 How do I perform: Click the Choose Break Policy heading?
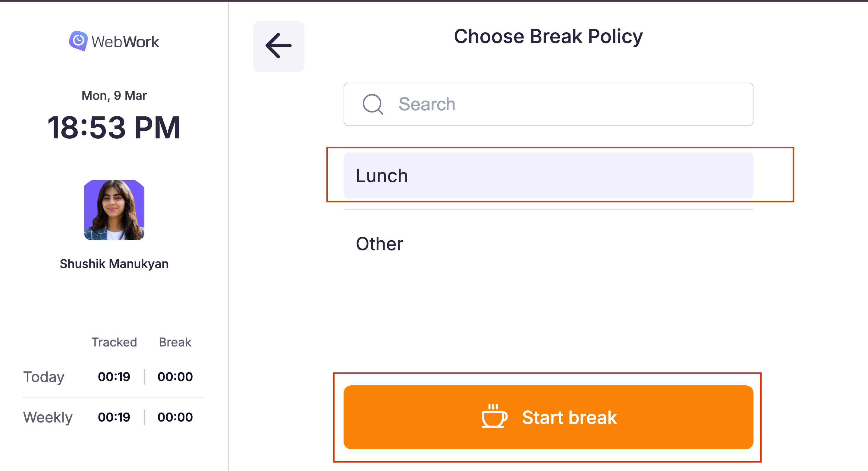pyautogui.click(x=548, y=36)
